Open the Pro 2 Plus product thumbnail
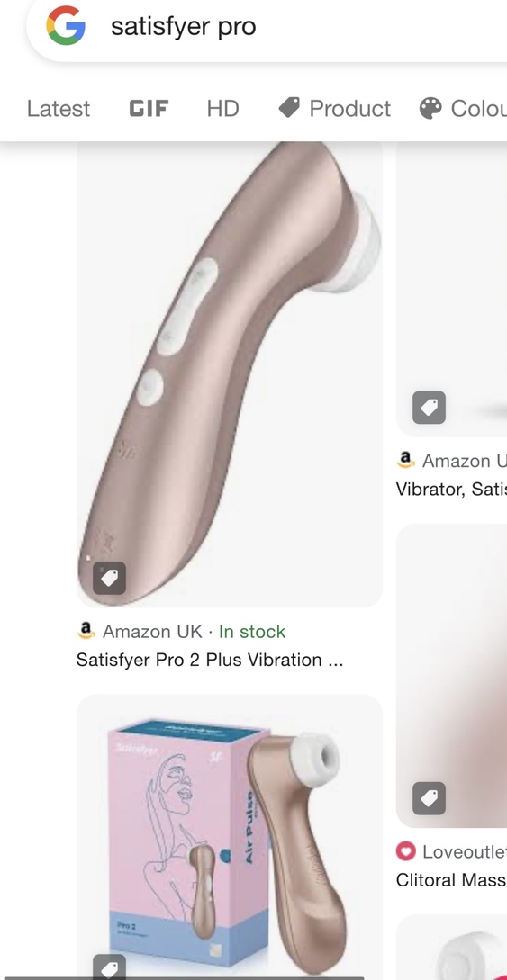 230,374
